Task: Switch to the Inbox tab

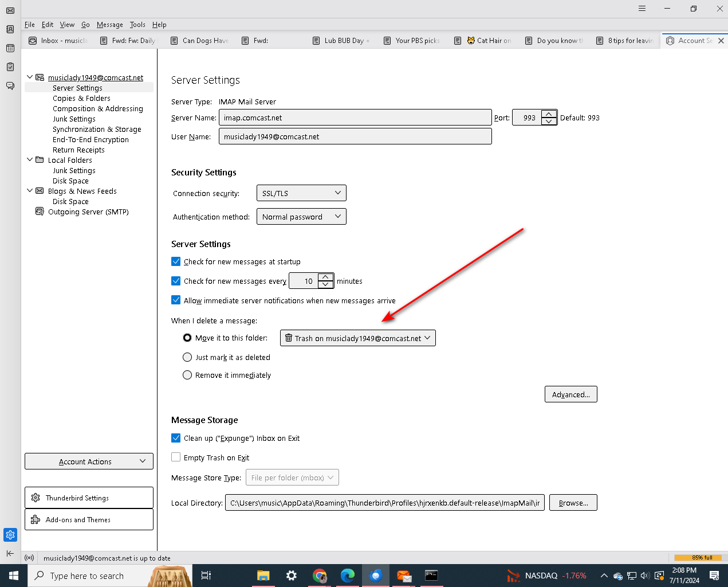Action: point(58,41)
